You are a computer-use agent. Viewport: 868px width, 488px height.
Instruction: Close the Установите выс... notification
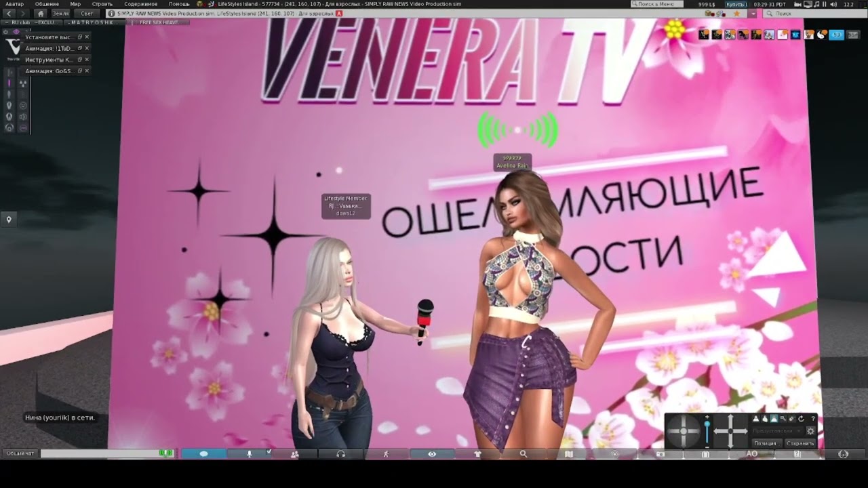87,37
